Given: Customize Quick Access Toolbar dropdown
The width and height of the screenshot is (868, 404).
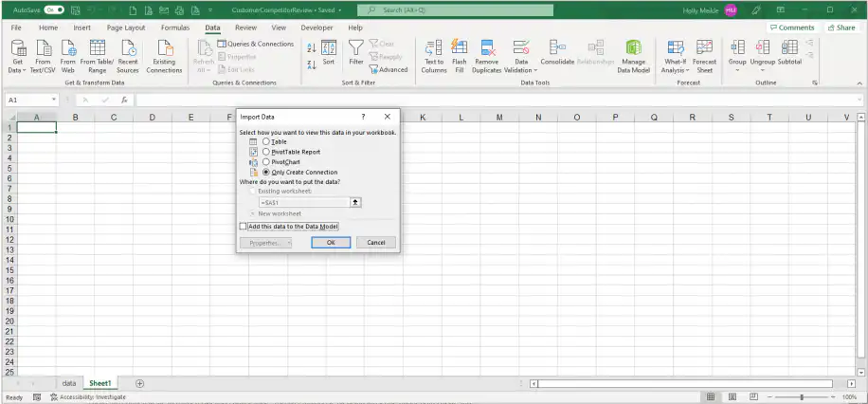Looking at the screenshot, I should [210, 10].
